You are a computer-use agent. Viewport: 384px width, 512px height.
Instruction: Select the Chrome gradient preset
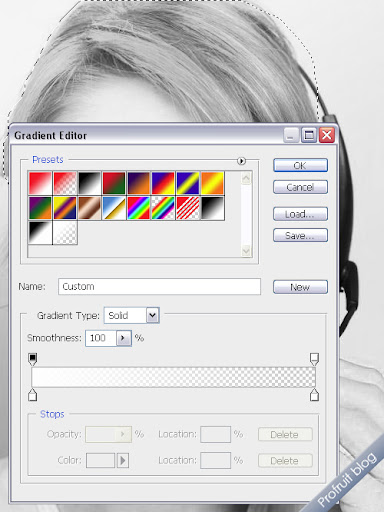tap(114, 208)
